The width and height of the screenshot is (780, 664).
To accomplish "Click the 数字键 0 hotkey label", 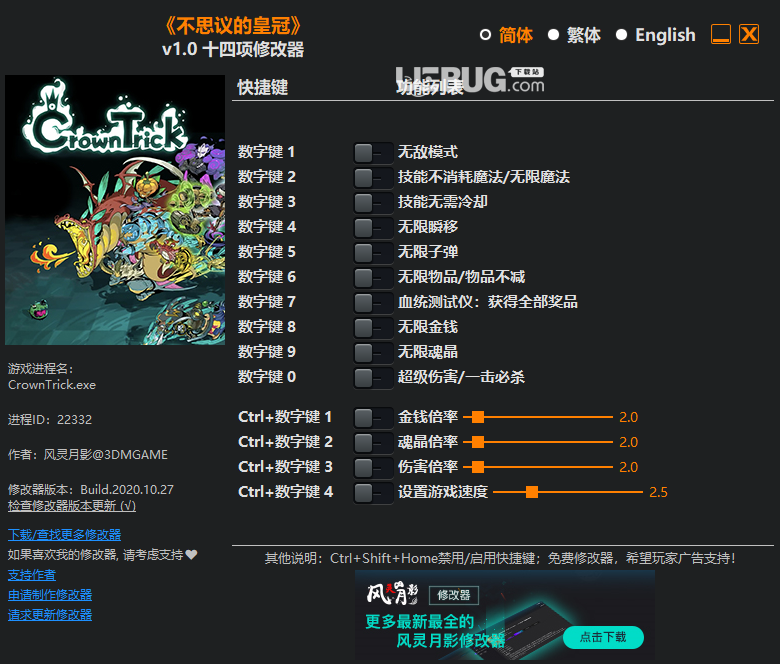I will 267,377.
